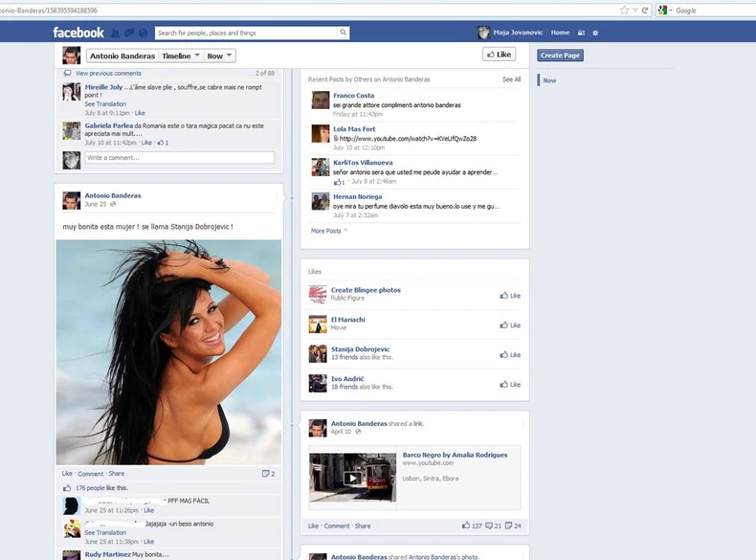Click the search magnifier icon
756x560 pixels.
(x=343, y=33)
